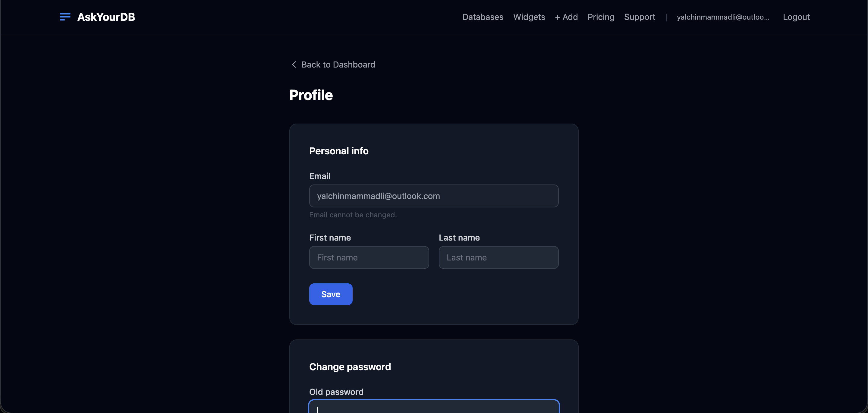The image size is (868, 413).
Task: Open the Support page
Action: (x=640, y=17)
